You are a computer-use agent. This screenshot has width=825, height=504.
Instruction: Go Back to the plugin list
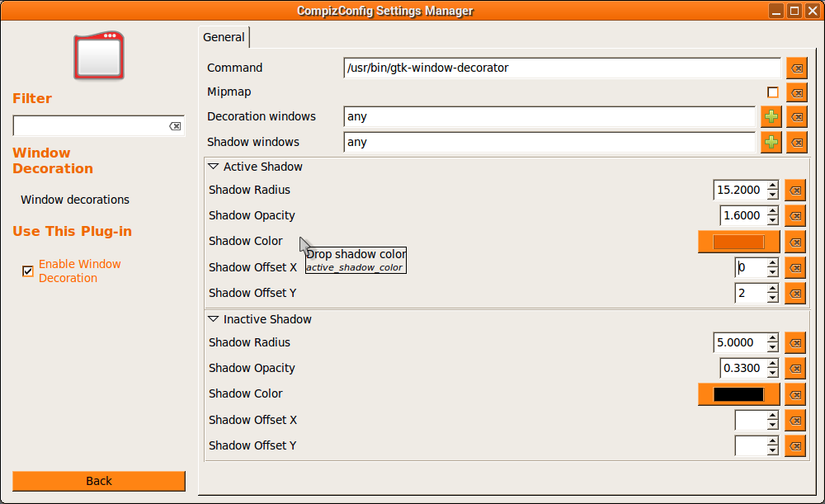tap(99, 481)
